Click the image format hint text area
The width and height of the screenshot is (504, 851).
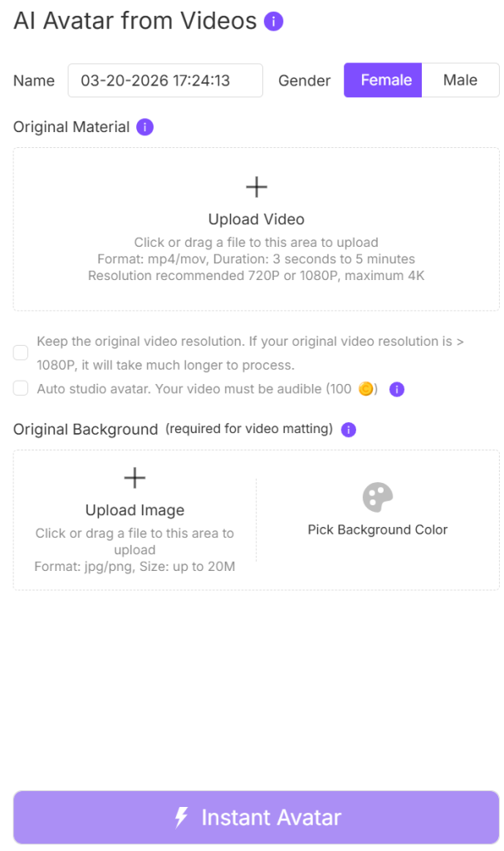click(x=135, y=567)
